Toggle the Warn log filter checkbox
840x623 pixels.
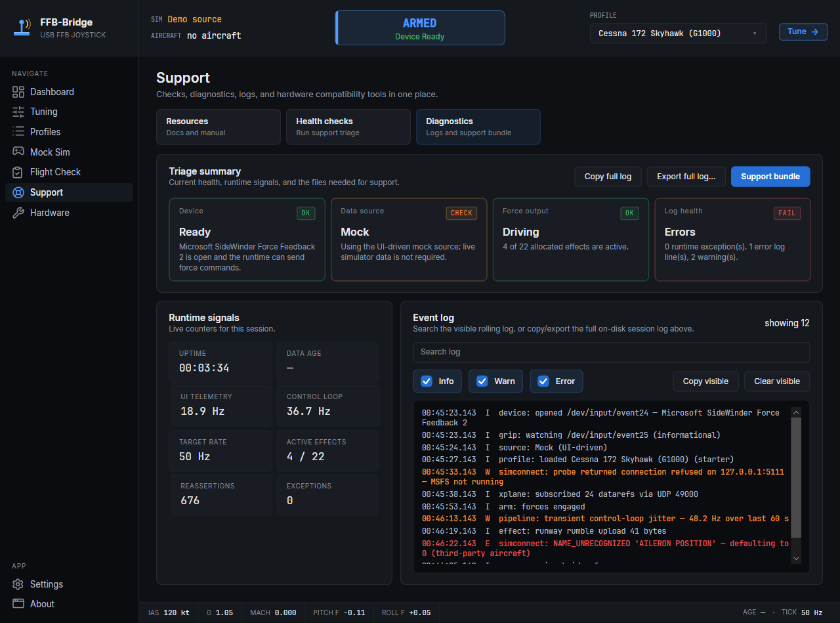click(x=482, y=381)
